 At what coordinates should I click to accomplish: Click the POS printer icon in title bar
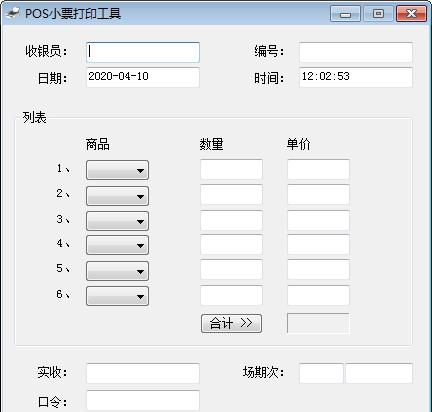click(13, 13)
